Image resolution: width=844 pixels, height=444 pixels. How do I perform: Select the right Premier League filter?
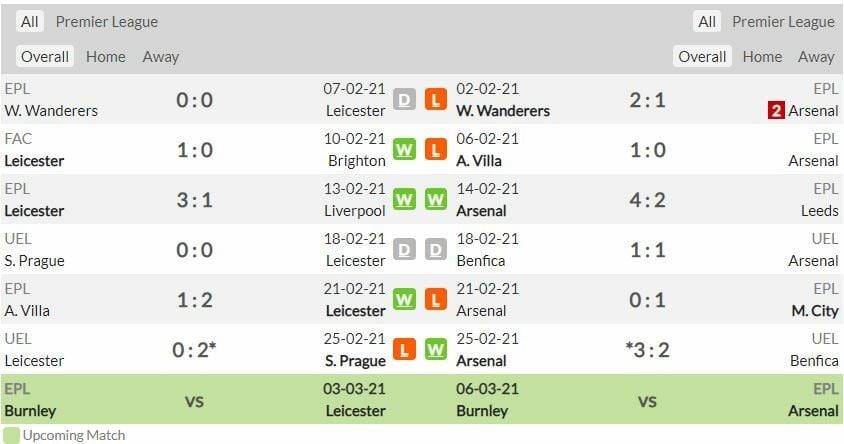(x=783, y=22)
